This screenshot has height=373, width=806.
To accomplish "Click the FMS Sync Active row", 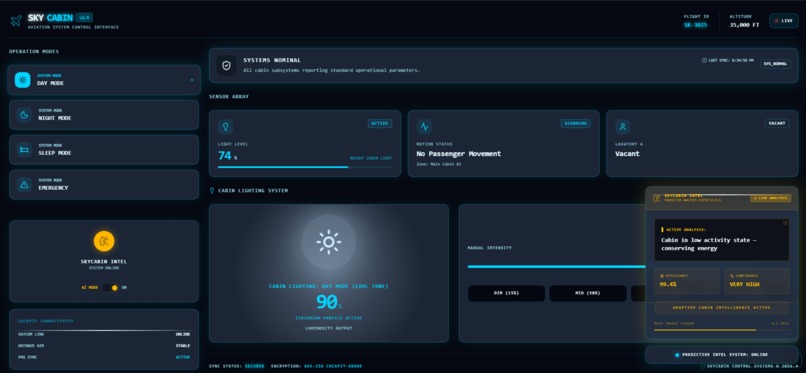I will click(104, 357).
